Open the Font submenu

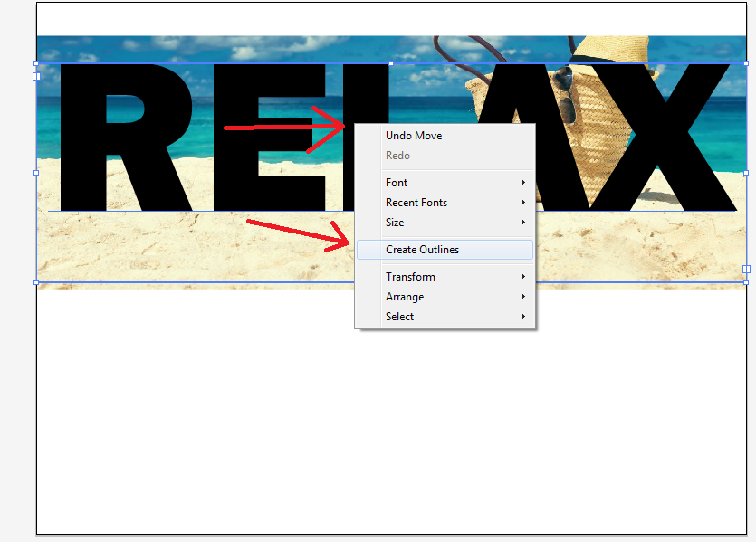coord(445,183)
